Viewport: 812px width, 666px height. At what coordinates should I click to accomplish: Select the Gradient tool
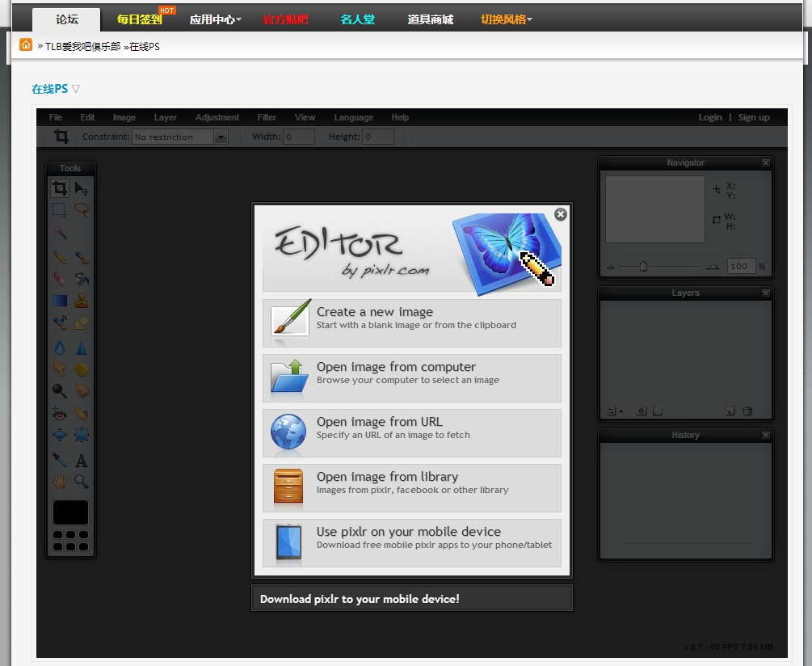click(60, 301)
